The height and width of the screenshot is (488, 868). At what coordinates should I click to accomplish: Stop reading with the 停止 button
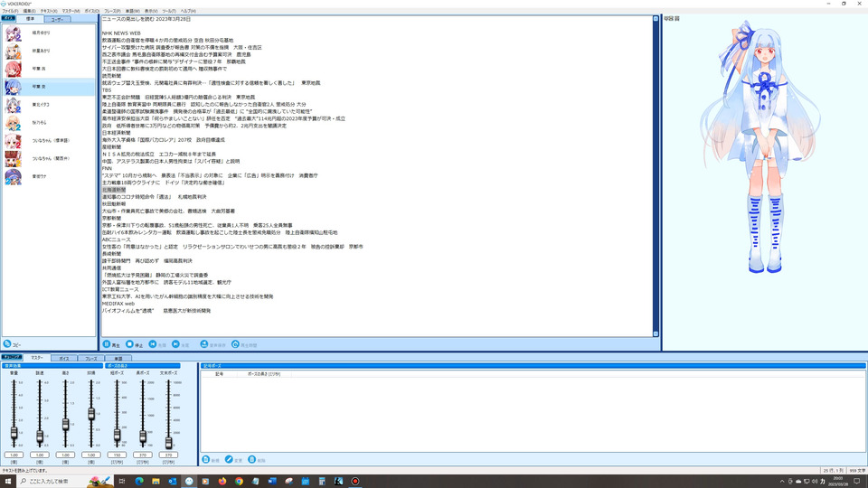(135, 344)
